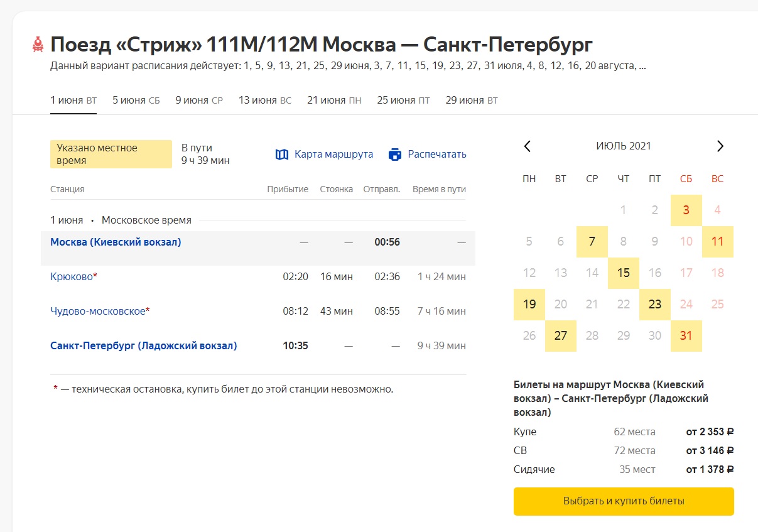Click the printer icon to print schedule
The width and height of the screenshot is (758, 532).
[395, 155]
